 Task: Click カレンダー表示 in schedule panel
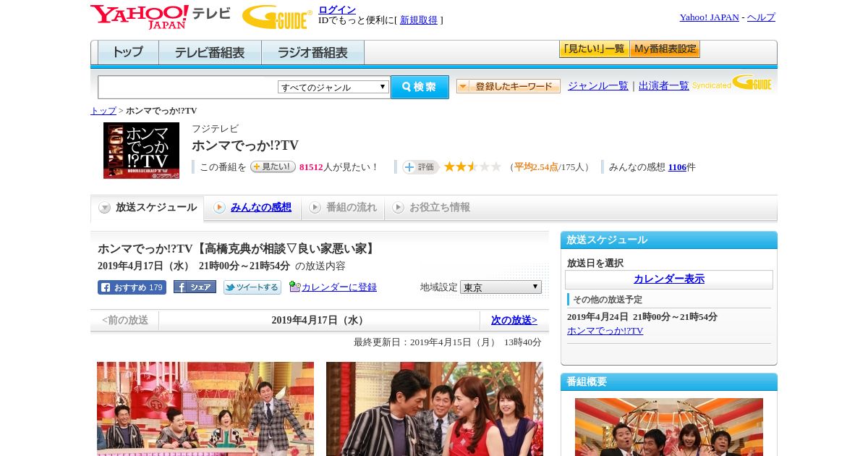click(669, 279)
